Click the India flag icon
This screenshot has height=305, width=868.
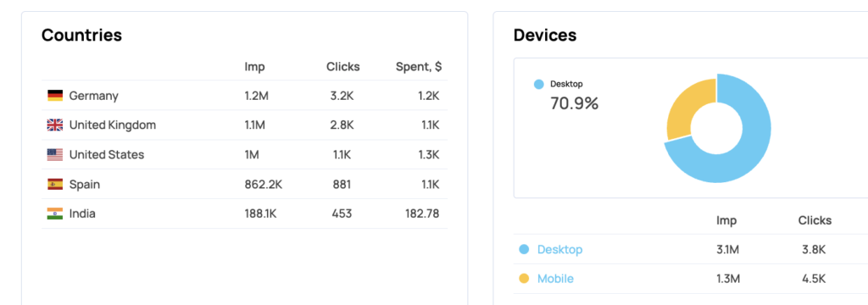coord(55,213)
